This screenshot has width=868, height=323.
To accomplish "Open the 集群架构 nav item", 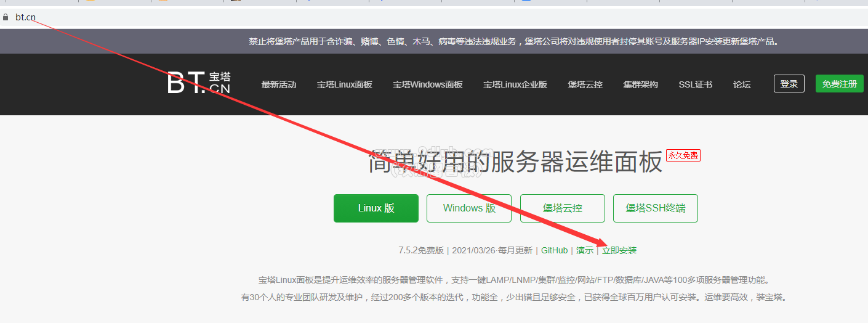I will point(640,84).
